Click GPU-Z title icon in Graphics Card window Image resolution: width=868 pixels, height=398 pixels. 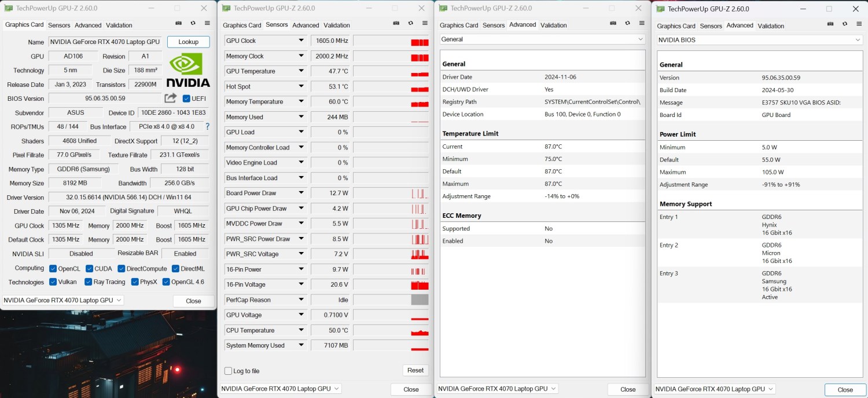click(8, 8)
